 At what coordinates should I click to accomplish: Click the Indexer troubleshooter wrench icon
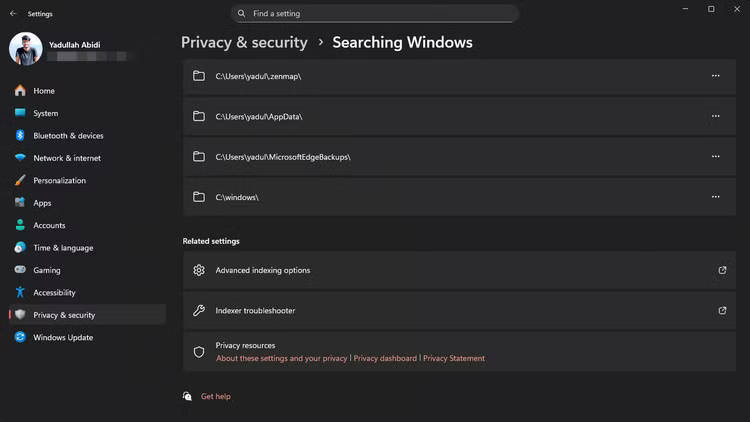tap(199, 311)
